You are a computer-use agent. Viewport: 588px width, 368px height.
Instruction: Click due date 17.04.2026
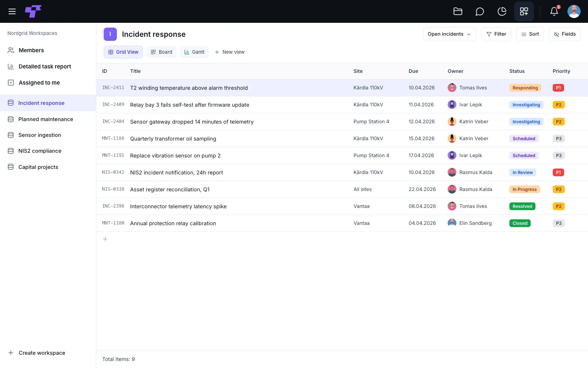[421, 156]
